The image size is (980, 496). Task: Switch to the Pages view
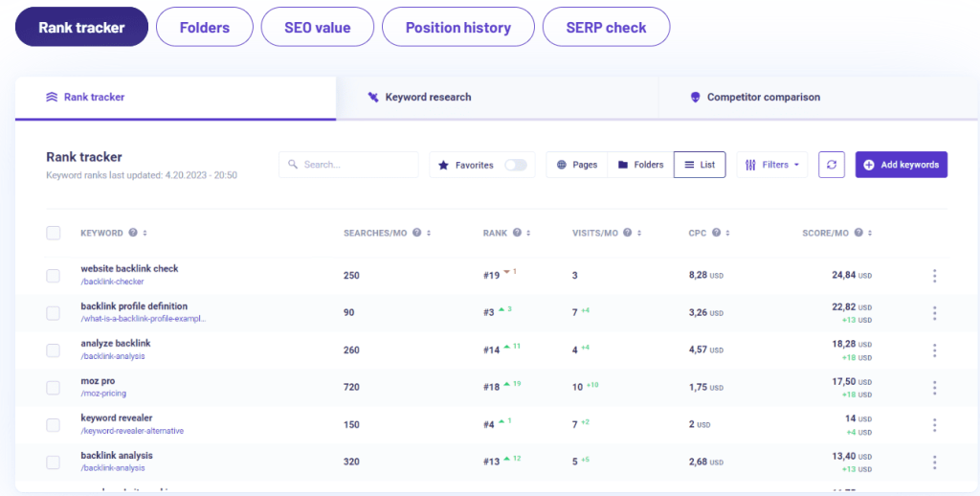(x=577, y=165)
